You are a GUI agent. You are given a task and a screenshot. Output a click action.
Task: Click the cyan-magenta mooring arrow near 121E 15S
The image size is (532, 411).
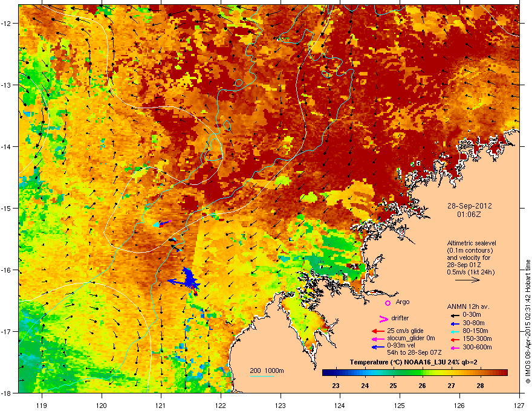(162, 224)
